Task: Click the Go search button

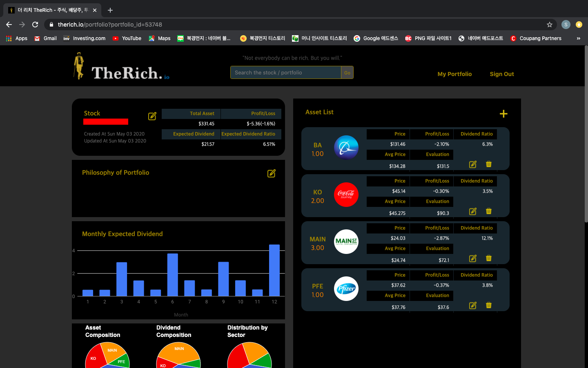Action: point(347,72)
